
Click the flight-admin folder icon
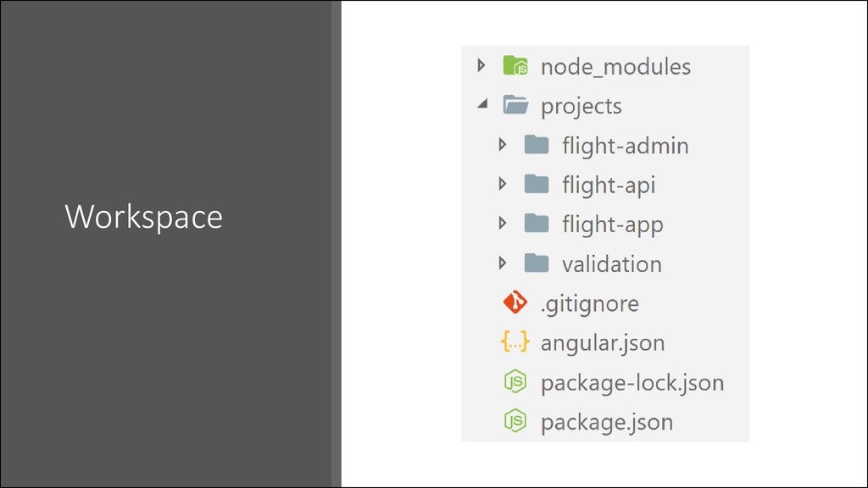pyautogui.click(x=537, y=145)
